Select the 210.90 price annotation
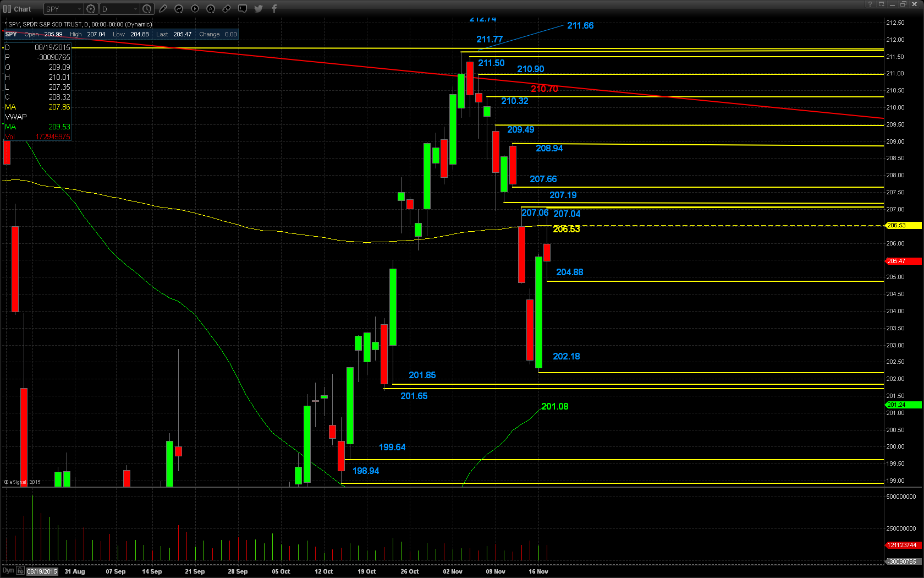 tap(531, 69)
